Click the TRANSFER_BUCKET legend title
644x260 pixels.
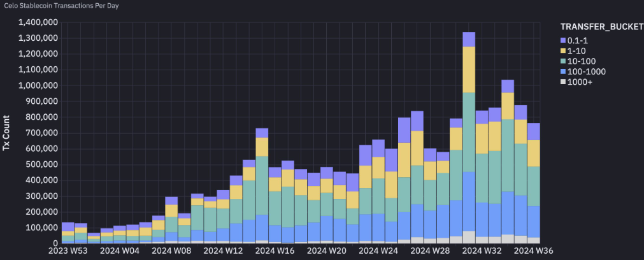point(602,27)
